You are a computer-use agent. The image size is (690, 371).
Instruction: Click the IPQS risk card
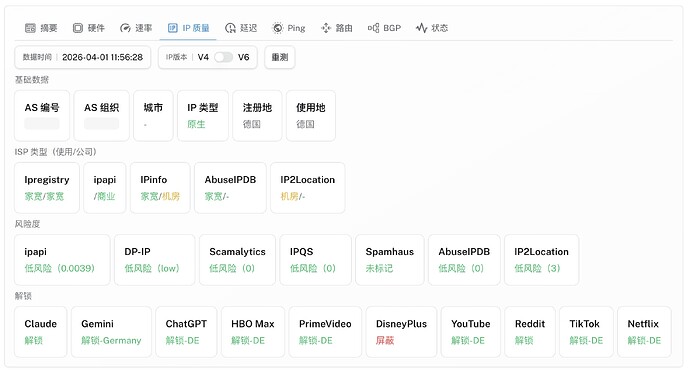[x=316, y=260]
